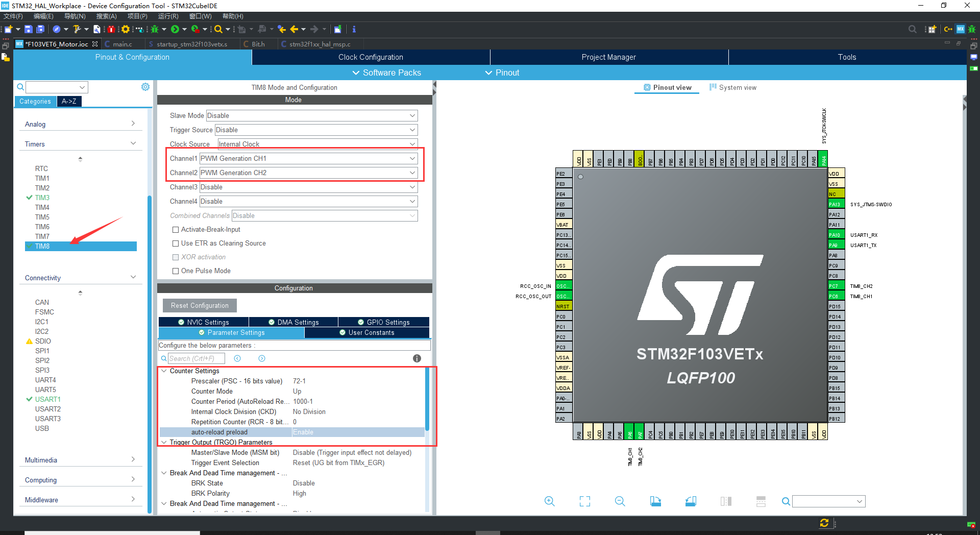The image size is (980, 535).
Task: Click the yellow refresh icon in the status bar
Action: click(x=824, y=523)
